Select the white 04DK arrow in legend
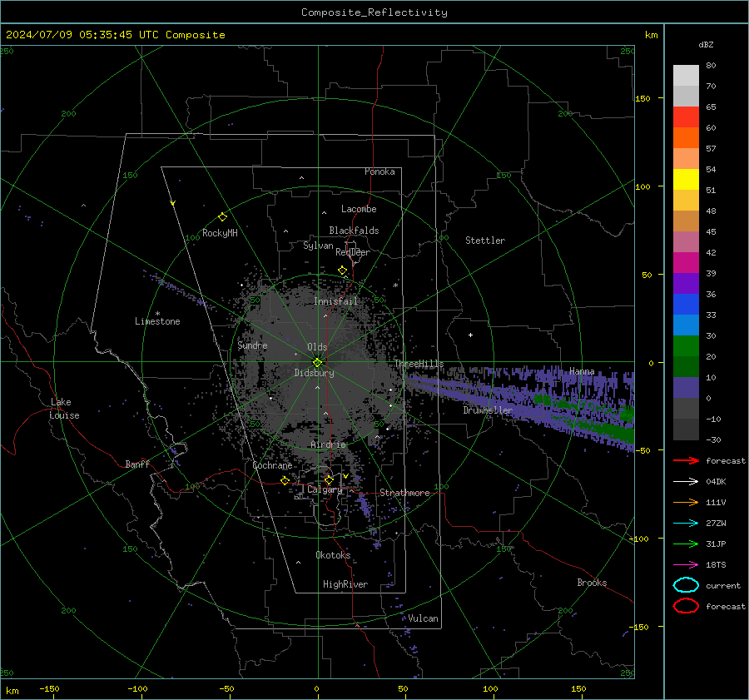Screen dimensions: 749x700 (686, 482)
